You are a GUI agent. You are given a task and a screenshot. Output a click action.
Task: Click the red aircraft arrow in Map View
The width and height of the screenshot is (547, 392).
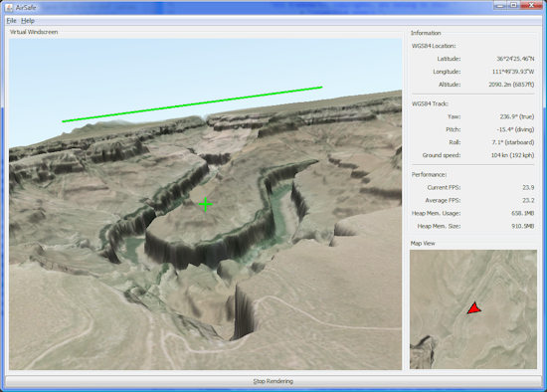474,308
